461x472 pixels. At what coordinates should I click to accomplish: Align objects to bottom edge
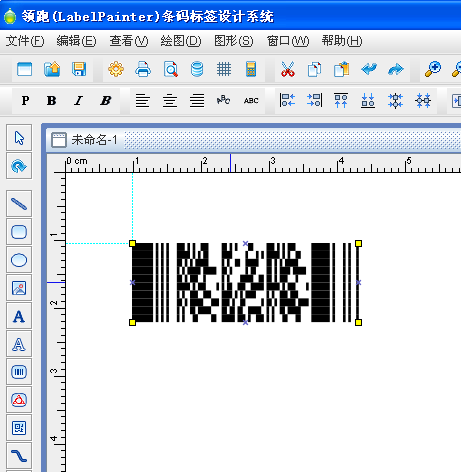tap(368, 100)
